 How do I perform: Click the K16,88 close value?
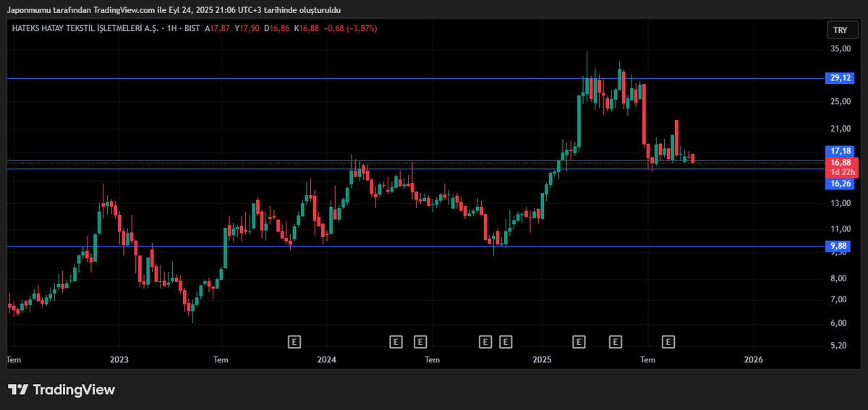306,29
